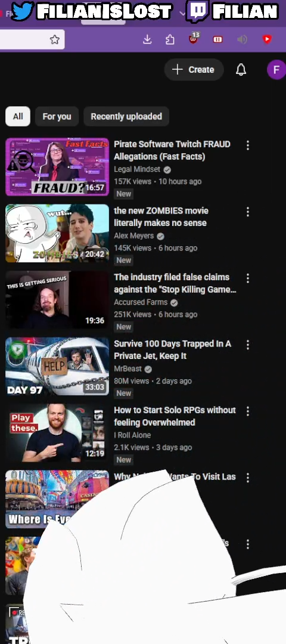Open the purple F account avatar
Image resolution: width=286 pixels, height=644 pixels.
coord(276,69)
